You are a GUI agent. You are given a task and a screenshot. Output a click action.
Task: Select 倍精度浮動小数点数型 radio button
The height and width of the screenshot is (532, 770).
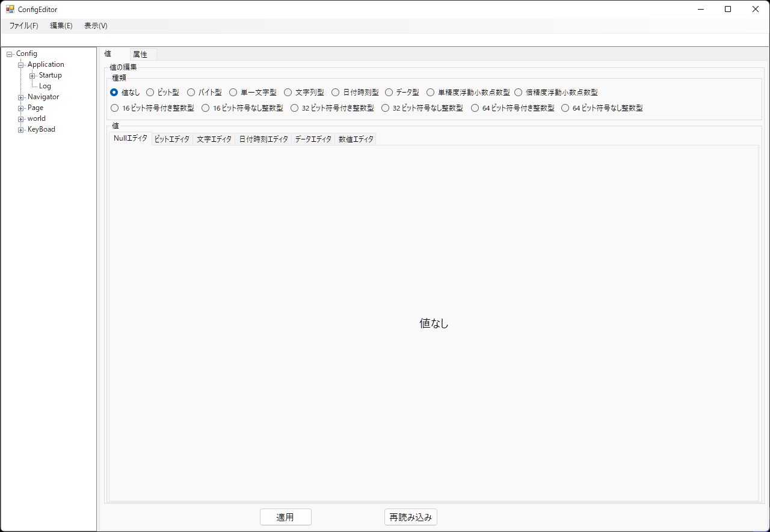[519, 93]
